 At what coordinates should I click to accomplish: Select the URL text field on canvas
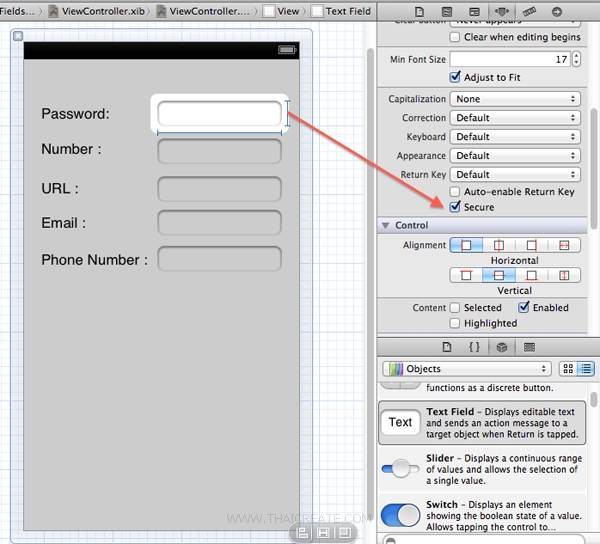point(219,189)
